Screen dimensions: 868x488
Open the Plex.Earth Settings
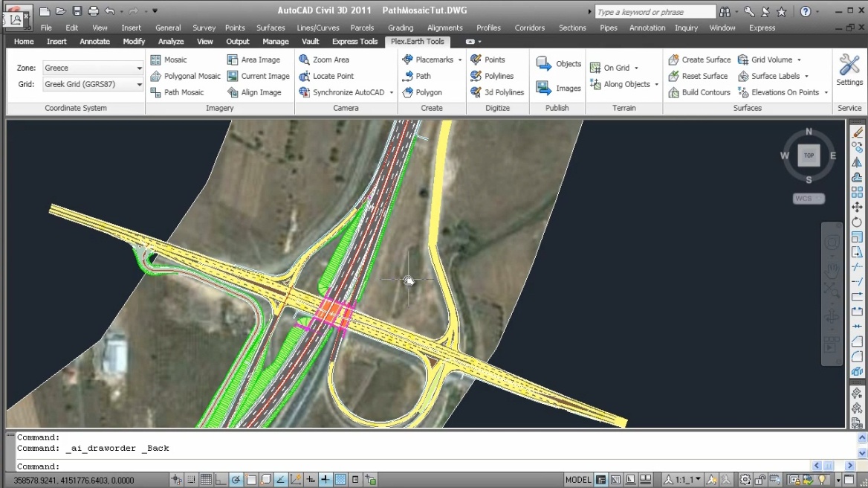coord(849,70)
